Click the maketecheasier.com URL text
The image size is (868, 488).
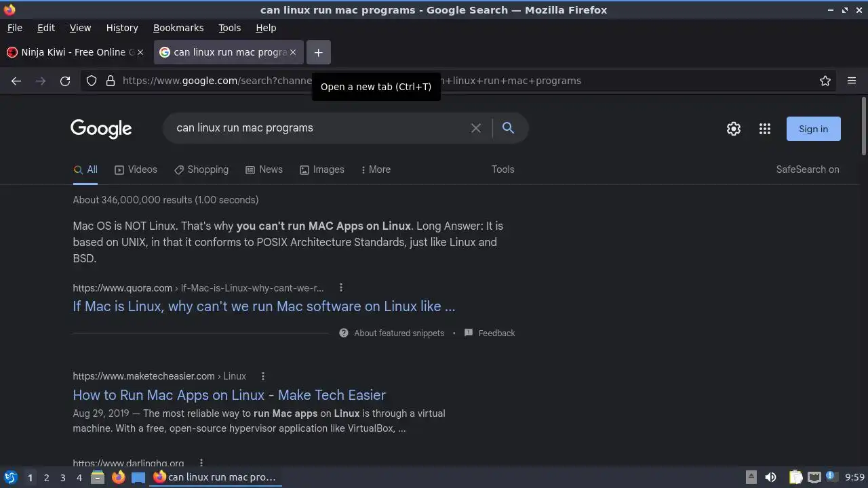click(159, 376)
